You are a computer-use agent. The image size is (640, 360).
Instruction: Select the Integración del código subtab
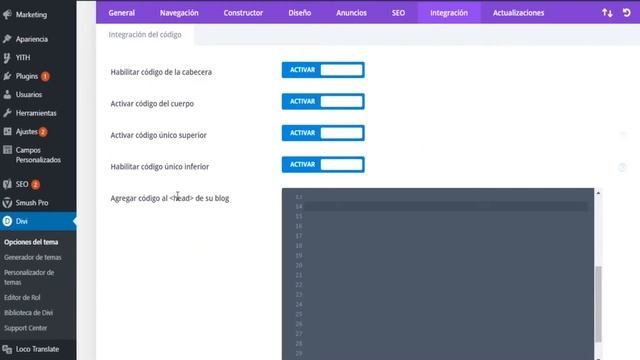145,35
